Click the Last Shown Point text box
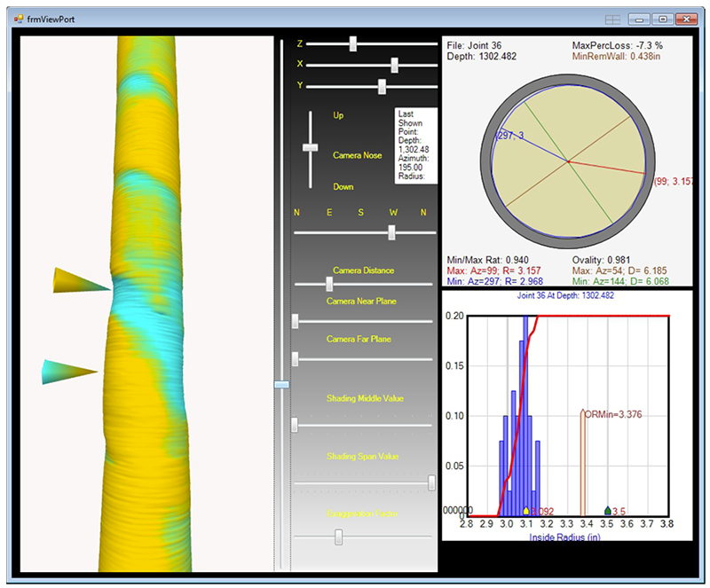 (x=416, y=145)
